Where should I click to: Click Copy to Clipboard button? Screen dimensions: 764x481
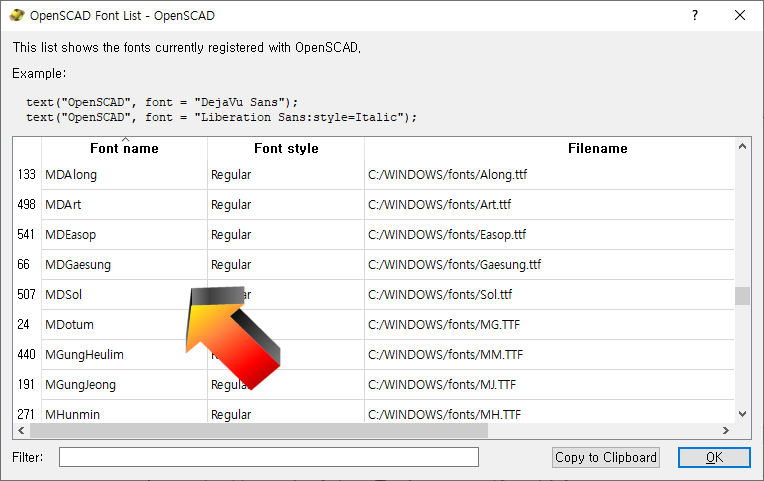coord(606,457)
